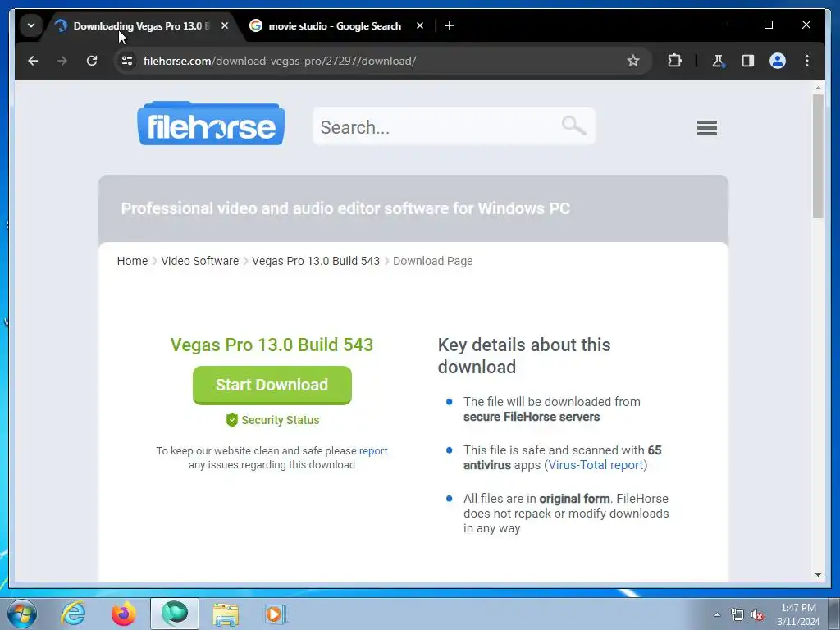Open a new browser tab

click(450, 25)
